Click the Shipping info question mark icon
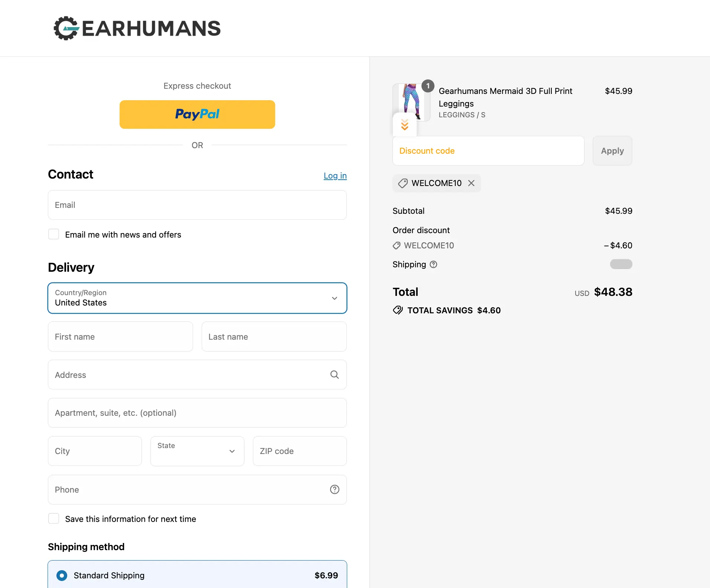The width and height of the screenshot is (710, 588). click(x=433, y=264)
